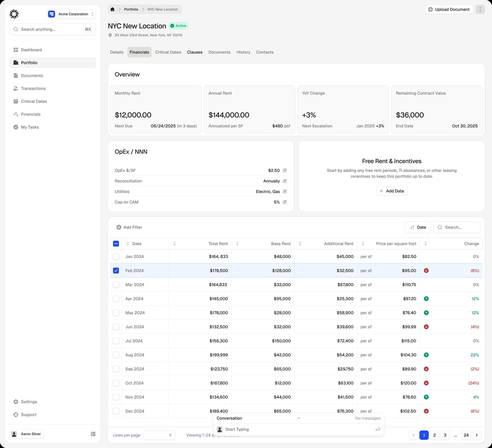Image resolution: width=492 pixels, height=448 pixels.
Task: Go to page 2 of results
Action: [x=434, y=435]
